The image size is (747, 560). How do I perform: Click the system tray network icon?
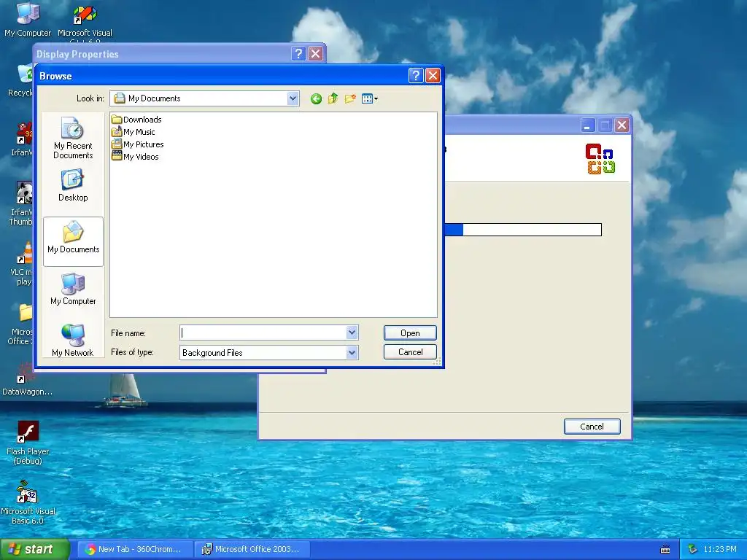(x=692, y=549)
